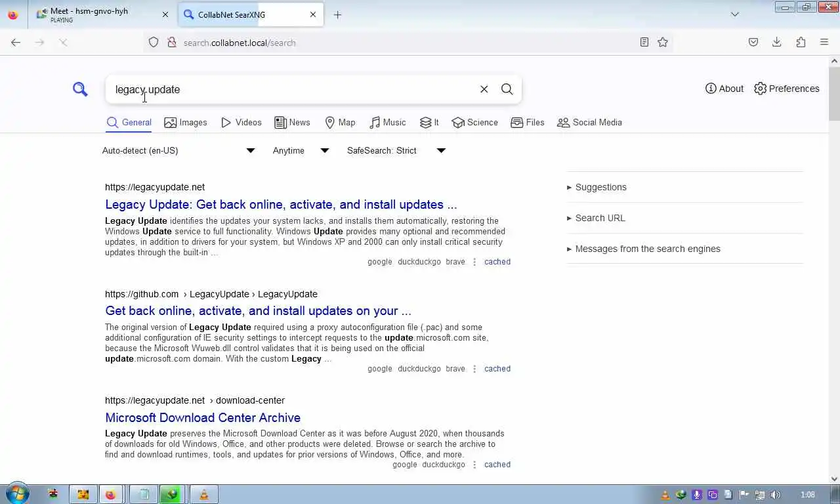Open the Anytime time range dropdown
This screenshot has height=504, width=840.
[x=301, y=151]
